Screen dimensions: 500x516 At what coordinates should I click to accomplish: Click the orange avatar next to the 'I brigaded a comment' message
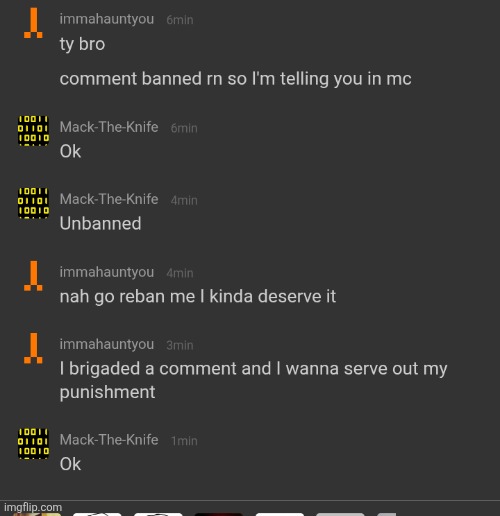pos(33,348)
